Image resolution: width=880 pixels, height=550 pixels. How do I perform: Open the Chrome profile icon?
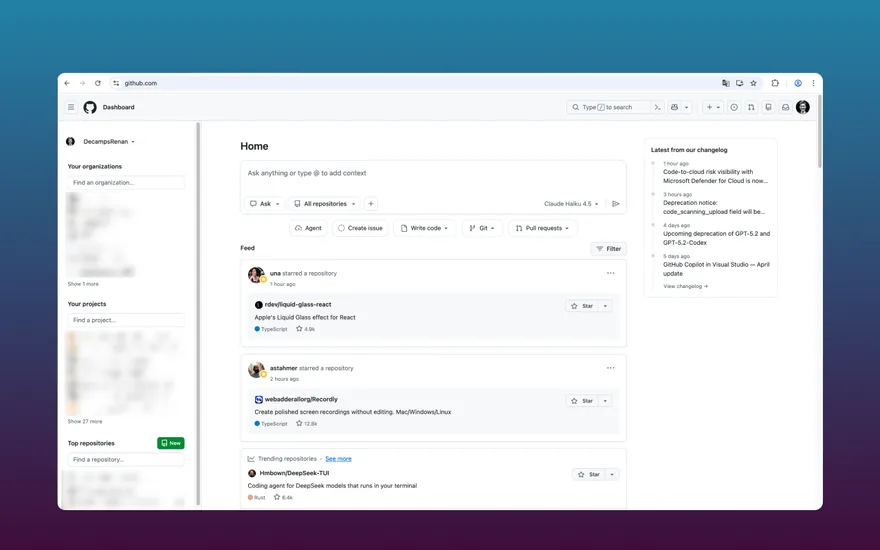point(798,83)
